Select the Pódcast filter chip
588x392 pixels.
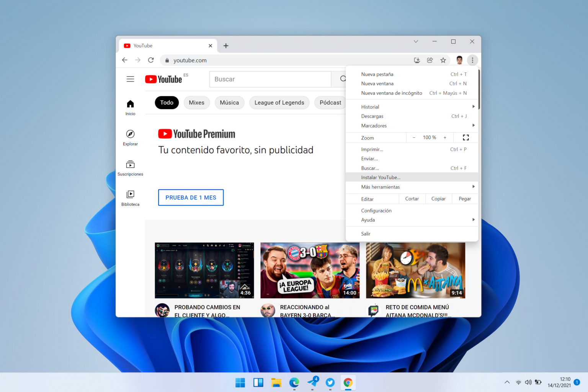click(x=330, y=103)
